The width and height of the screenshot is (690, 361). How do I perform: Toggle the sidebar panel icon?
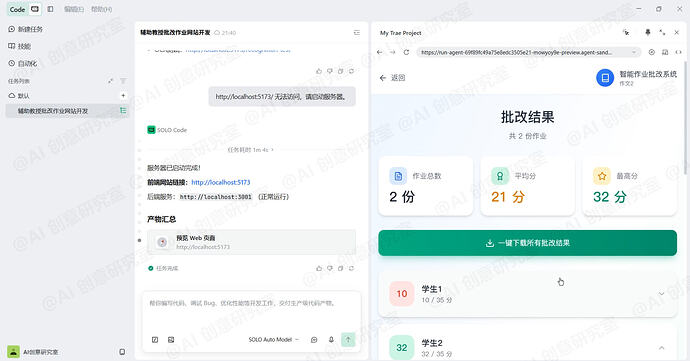[x=51, y=9]
